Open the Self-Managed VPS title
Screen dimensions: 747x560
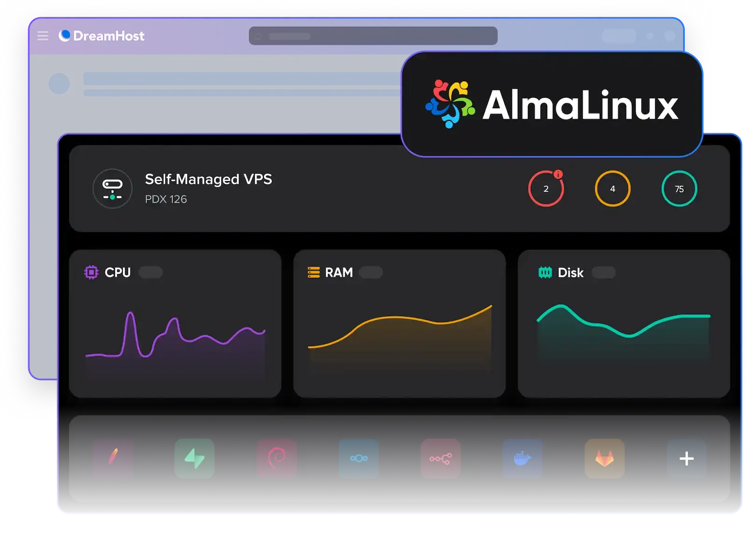click(x=208, y=179)
